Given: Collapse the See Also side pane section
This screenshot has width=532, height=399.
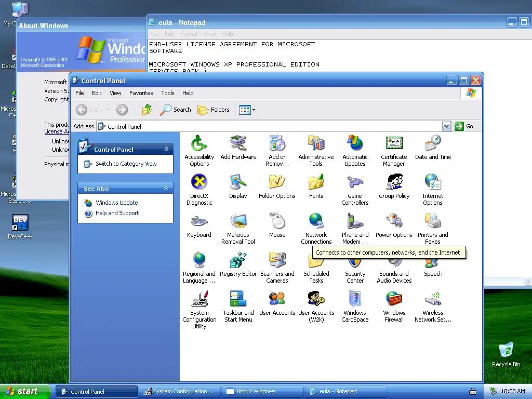Looking at the screenshot, I should (166, 188).
